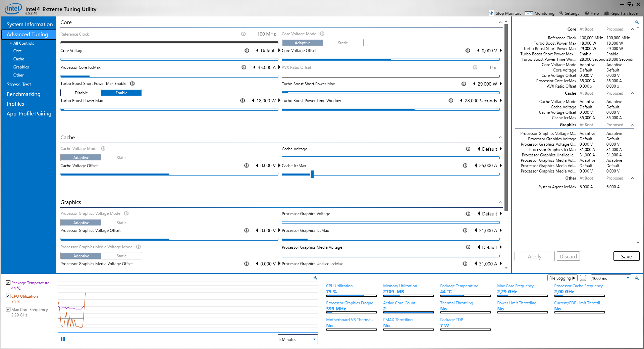Go to Benchmarking page

[x=23, y=94]
